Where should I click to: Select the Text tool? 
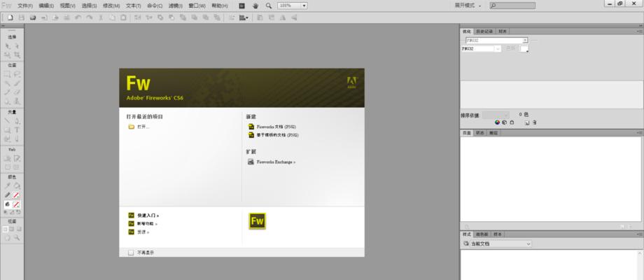click(17, 129)
